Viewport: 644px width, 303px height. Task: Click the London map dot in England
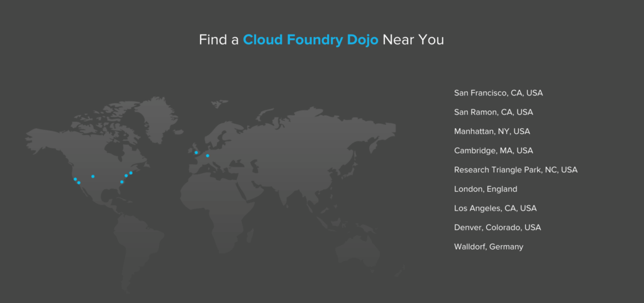(196, 153)
